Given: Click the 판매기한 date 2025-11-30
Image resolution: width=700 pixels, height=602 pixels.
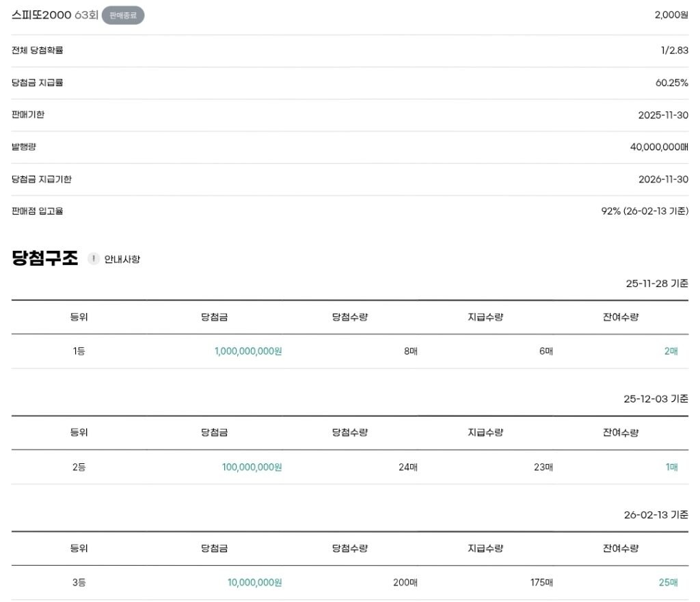Looking at the screenshot, I should [663, 115].
